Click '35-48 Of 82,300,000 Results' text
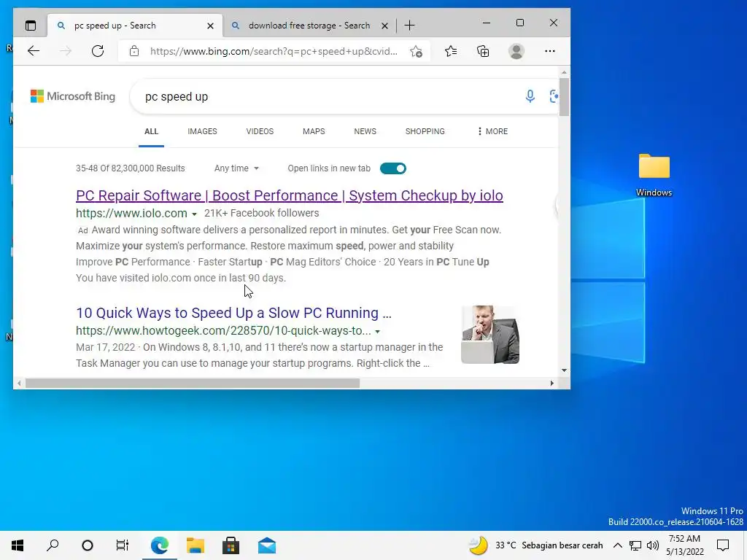The image size is (747, 560). (x=130, y=168)
